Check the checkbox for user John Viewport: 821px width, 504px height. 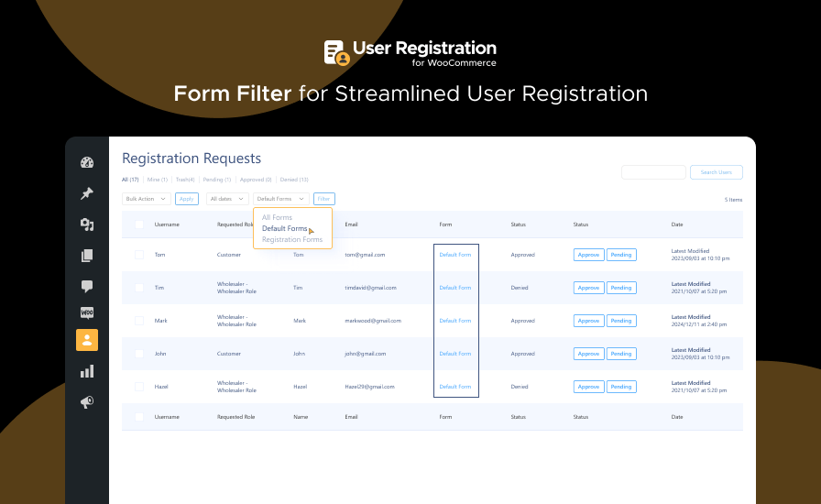pyautogui.click(x=138, y=354)
